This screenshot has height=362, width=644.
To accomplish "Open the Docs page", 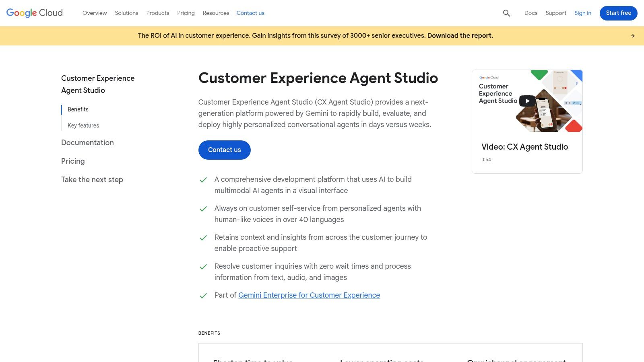I will 530,13.
